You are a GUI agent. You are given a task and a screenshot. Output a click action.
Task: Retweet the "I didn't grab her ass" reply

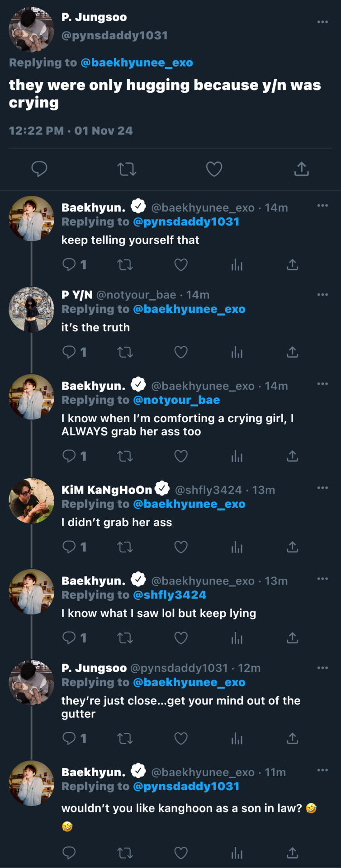(x=125, y=547)
